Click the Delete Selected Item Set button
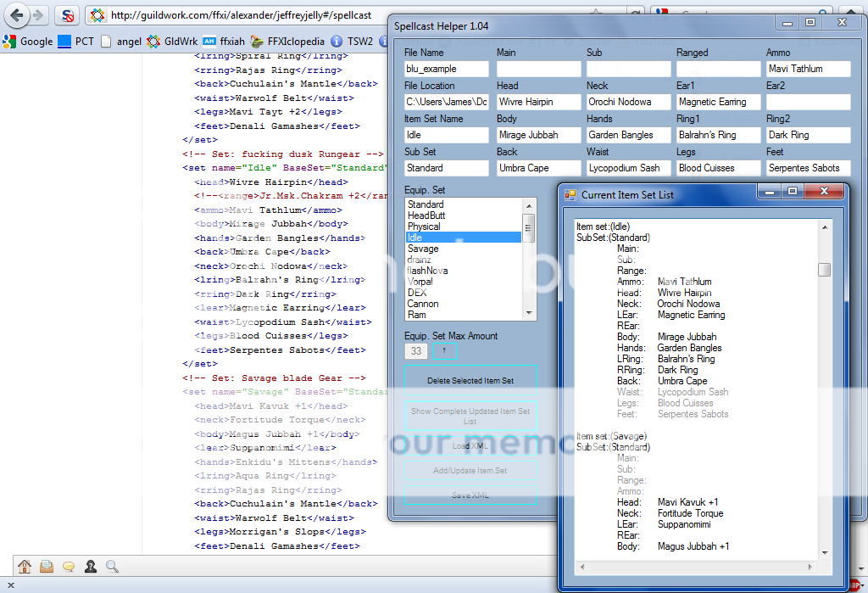868x593 pixels. point(470,381)
